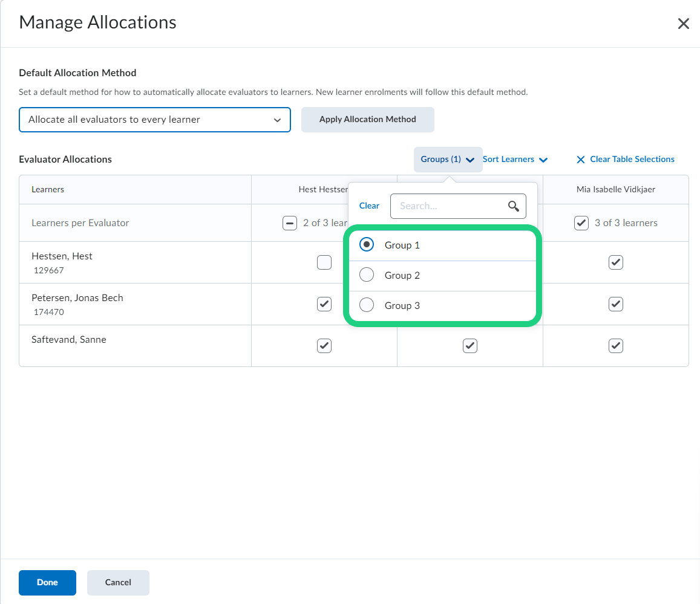Collapse the Groups (1) filter dropdown
Viewport: 700px width, 604px height.
point(447,160)
